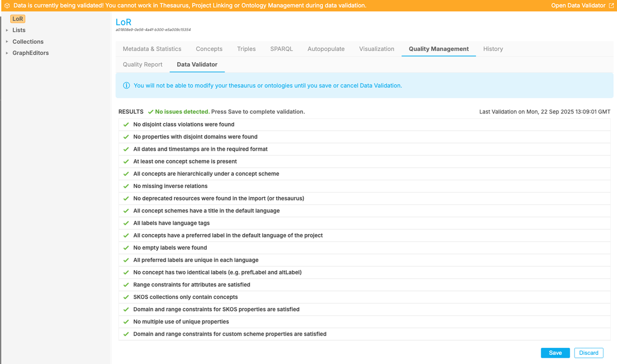Open the SPARQL tab
Screen dimensions: 617x364
pyautogui.click(x=282, y=49)
